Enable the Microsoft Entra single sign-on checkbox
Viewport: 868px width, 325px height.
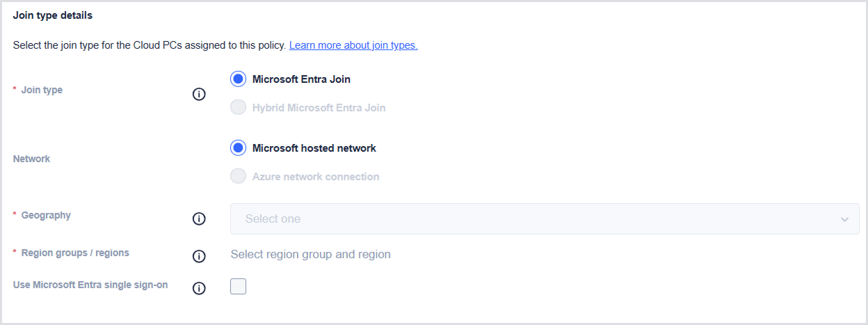tap(239, 286)
